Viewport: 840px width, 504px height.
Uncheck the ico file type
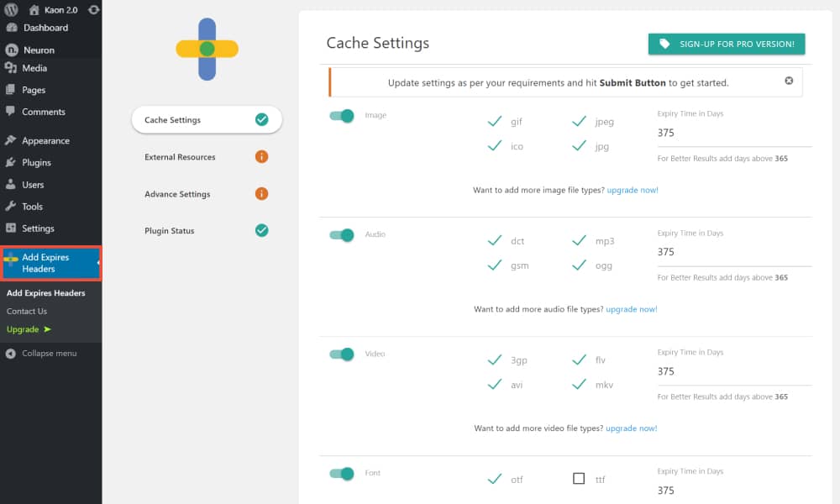tap(495, 145)
